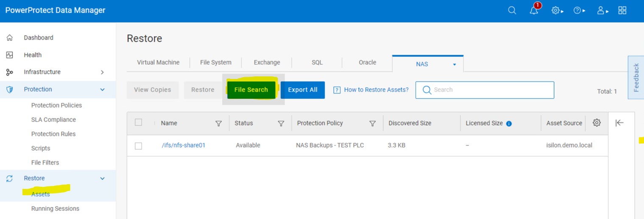Click the Restore refresh icon in sidebar
644x219 pixels.
coord(10,179)
